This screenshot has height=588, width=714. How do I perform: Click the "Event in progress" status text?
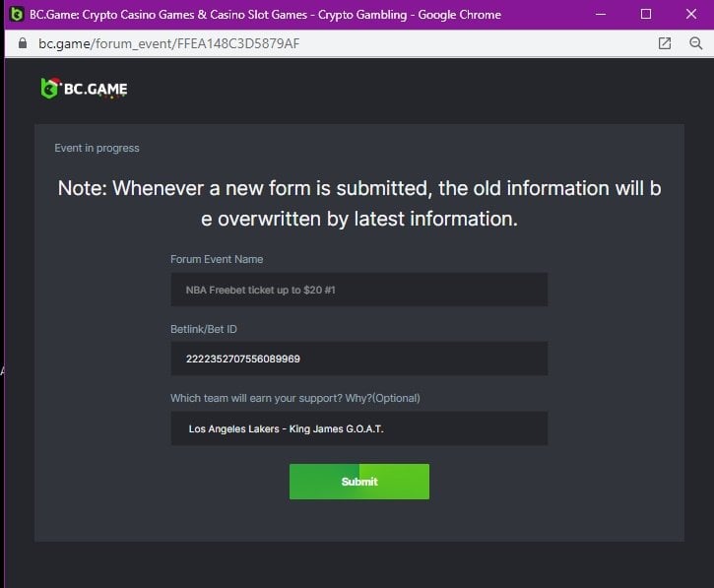[97, 148]
